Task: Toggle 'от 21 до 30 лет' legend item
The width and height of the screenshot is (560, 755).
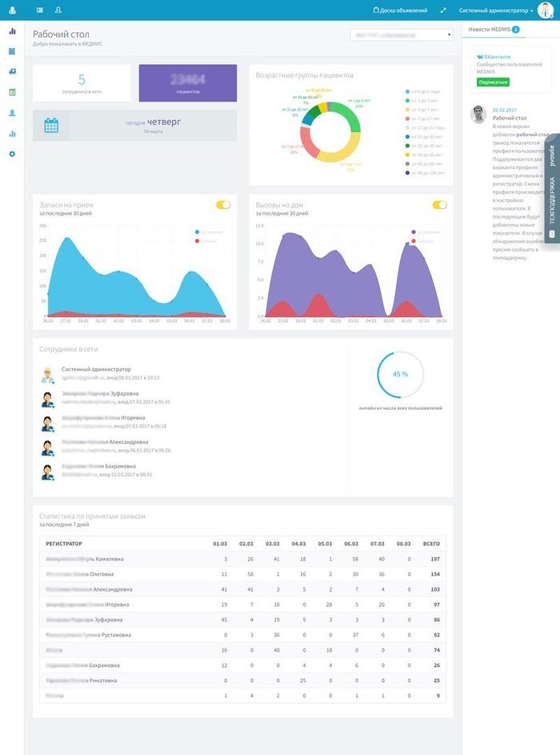Action: (423, 137)
